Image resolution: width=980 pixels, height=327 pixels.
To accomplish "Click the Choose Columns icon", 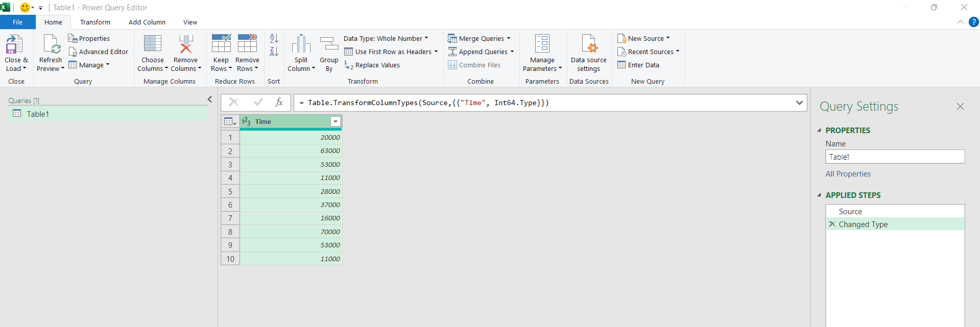I will tap(153, 44).
